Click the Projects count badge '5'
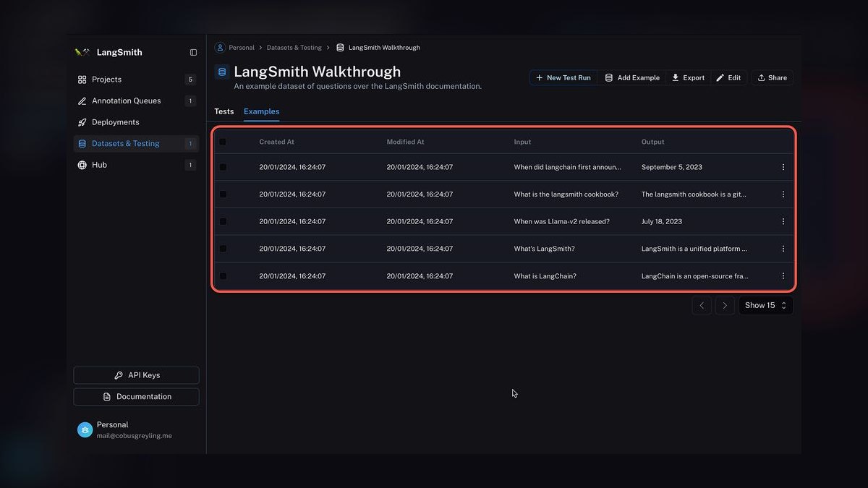Screen dimensions: 868x488 tap(191, 80)
